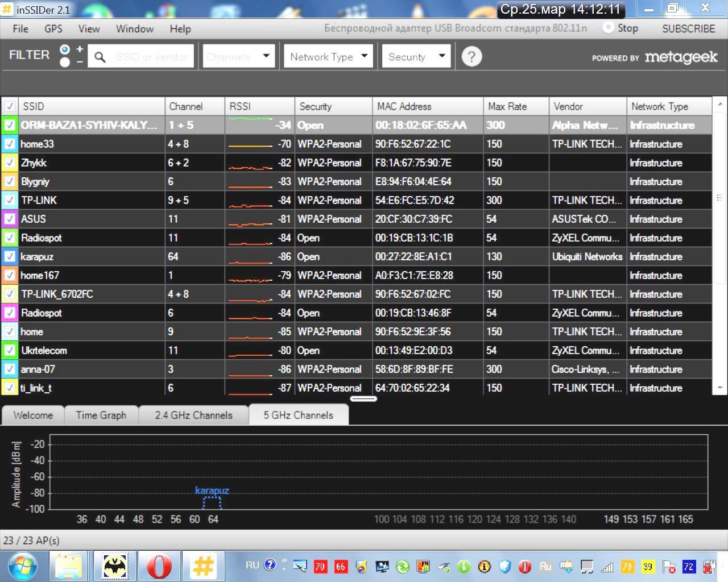Uncheck the home33 network checkbox
The height and width of the screenshot is (582, 728).
[10, 144]
